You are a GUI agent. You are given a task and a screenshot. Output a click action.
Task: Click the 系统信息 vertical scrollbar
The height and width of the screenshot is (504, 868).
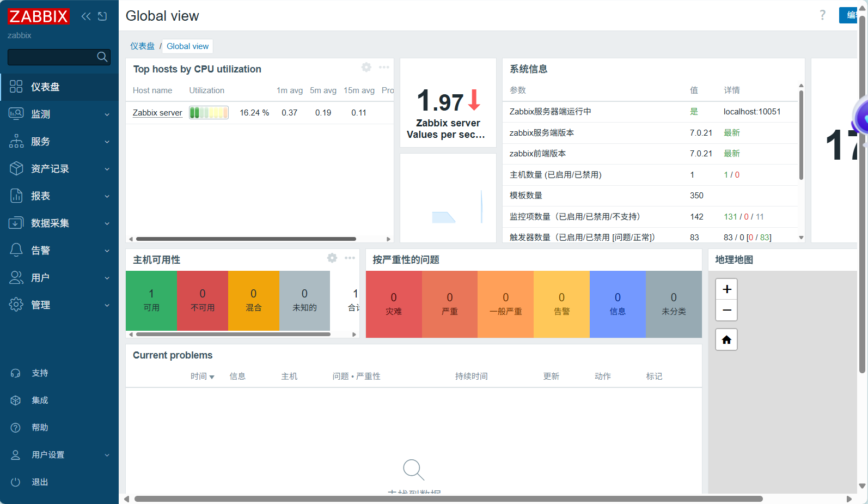801,135
